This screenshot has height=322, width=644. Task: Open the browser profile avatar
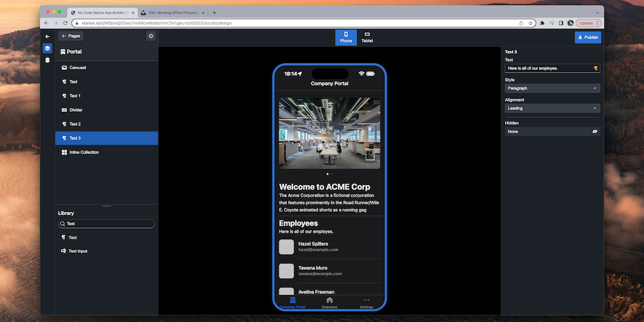click(x=570, y=23)
